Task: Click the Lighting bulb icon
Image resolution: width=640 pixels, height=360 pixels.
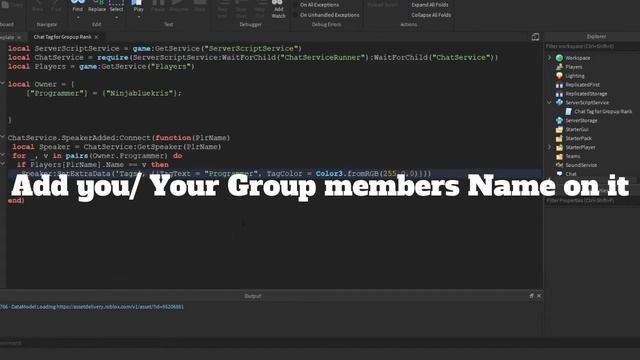Action: 559,76
